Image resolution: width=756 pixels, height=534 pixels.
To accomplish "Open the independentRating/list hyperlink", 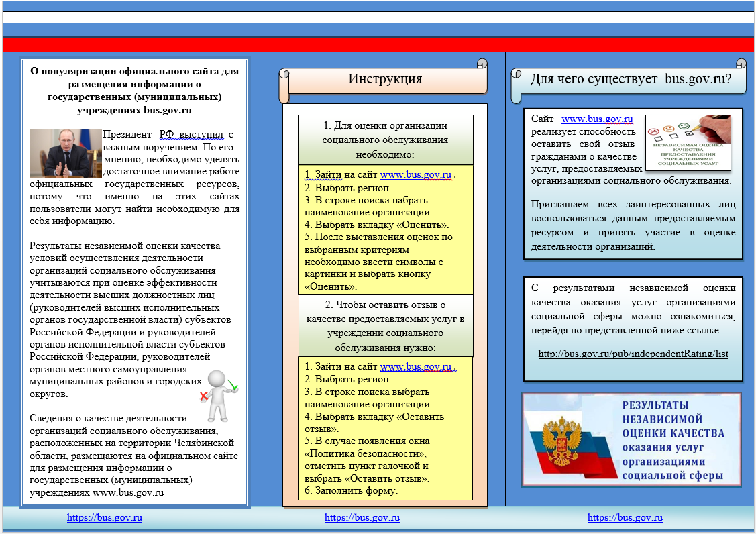I will tap(633, 354).
